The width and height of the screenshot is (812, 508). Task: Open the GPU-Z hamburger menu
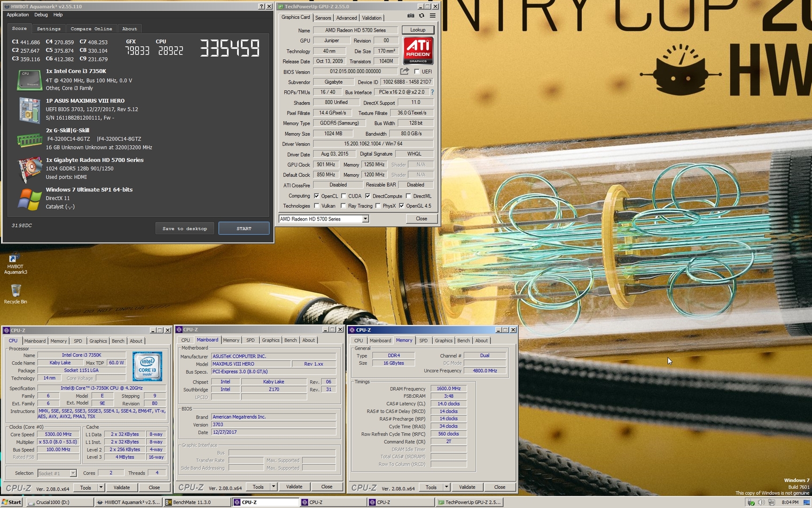[x=432, y=16]
